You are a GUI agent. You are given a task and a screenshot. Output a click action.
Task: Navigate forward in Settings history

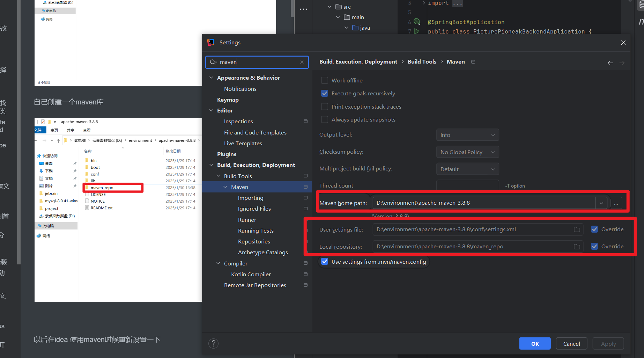[x=622, y=63]
